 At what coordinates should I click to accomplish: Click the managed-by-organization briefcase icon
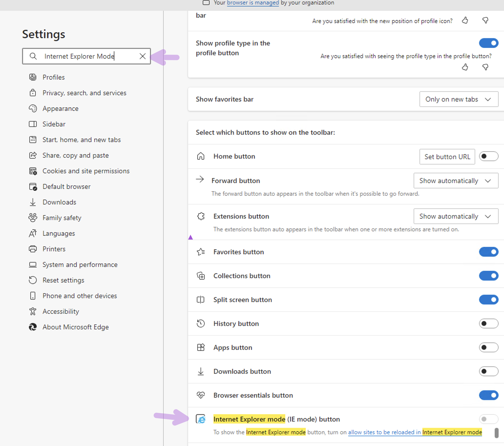[206, 3]
